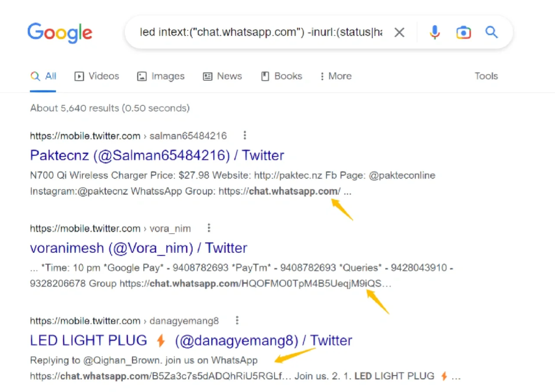Open the search Tools options
555x392 pixels.
(x=486, y=76)
